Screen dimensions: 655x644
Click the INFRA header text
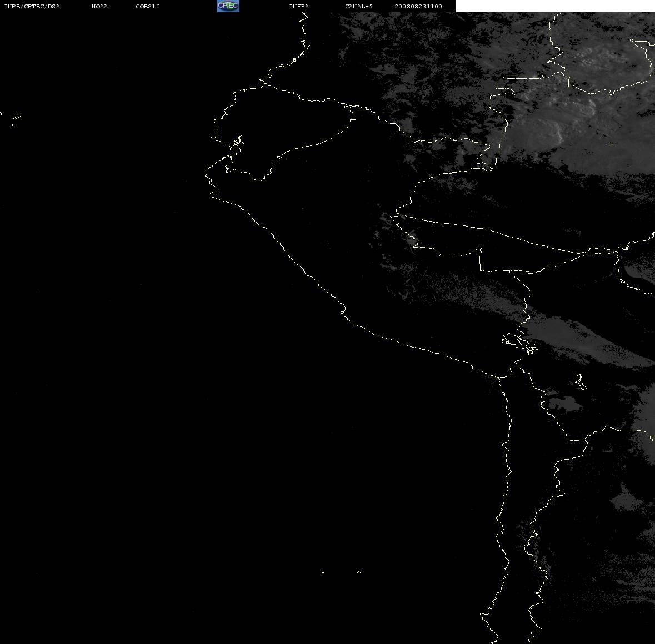(299, 6)
